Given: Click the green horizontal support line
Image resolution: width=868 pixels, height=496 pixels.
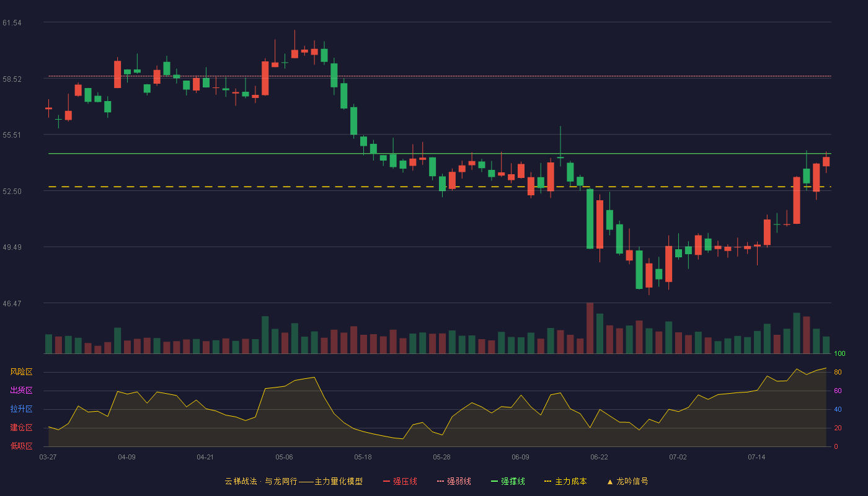Looking at the screenshot, I should (440, 153).
